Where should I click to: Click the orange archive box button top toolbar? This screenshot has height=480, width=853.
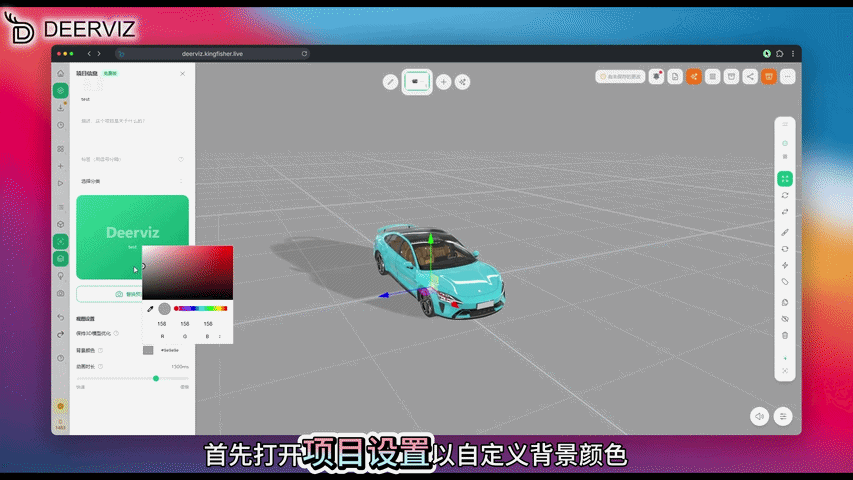(x=769, y=77)
